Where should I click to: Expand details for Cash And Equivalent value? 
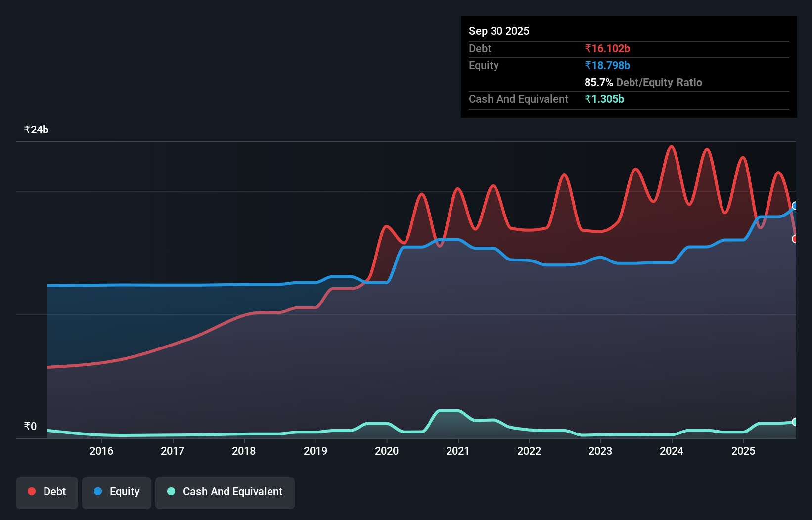tap(604, 99)
